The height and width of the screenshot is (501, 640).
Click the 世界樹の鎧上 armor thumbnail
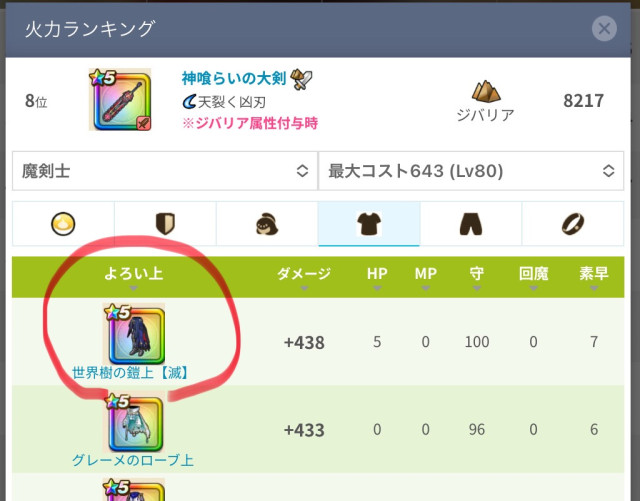[x=134, y=334]
